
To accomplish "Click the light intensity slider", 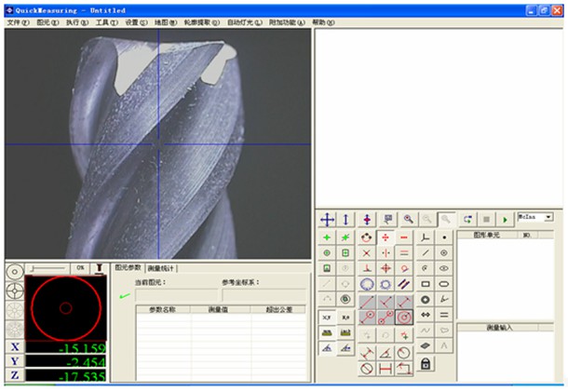I will (x=48, y=267).
